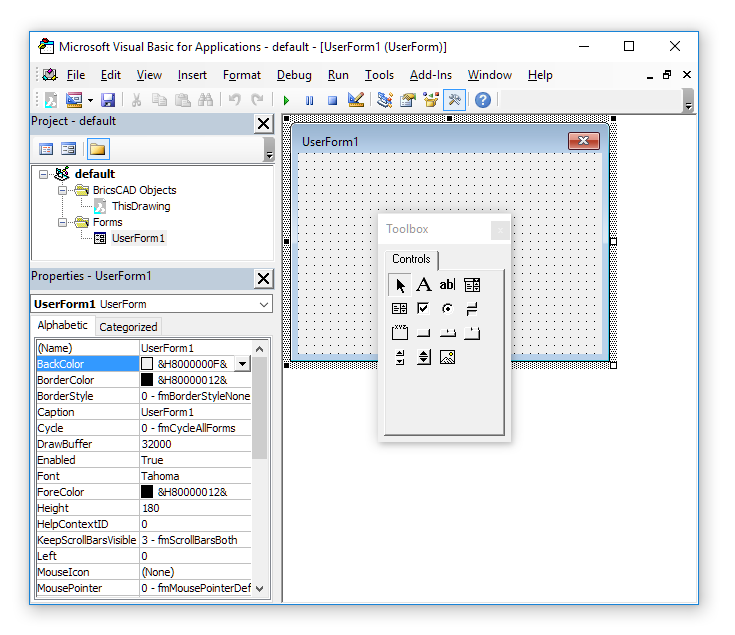Click the View Code icon in Project panel
Screen dimensions: 735x635
click(46, 149)
